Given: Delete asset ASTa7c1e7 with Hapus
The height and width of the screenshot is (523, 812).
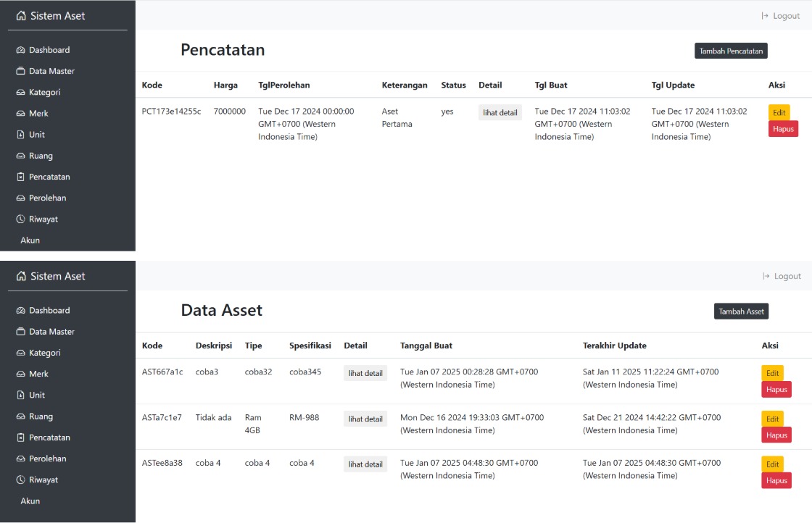Looking at the screenshot, I should 776,435.
